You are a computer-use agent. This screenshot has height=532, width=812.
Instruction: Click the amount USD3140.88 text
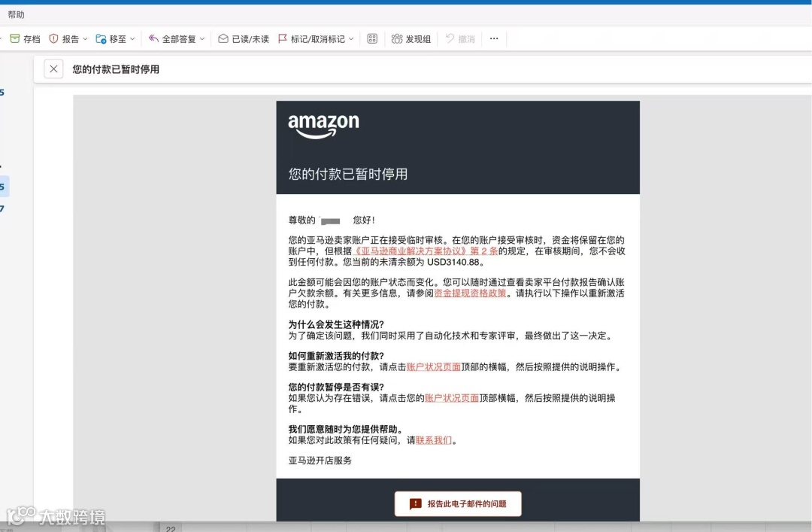click(453, 263)
